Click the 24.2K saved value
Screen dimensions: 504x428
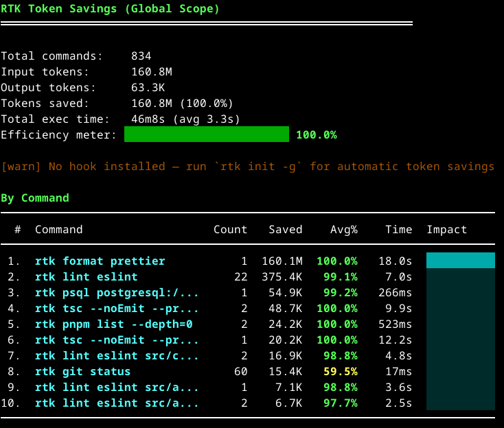[286, 324]
